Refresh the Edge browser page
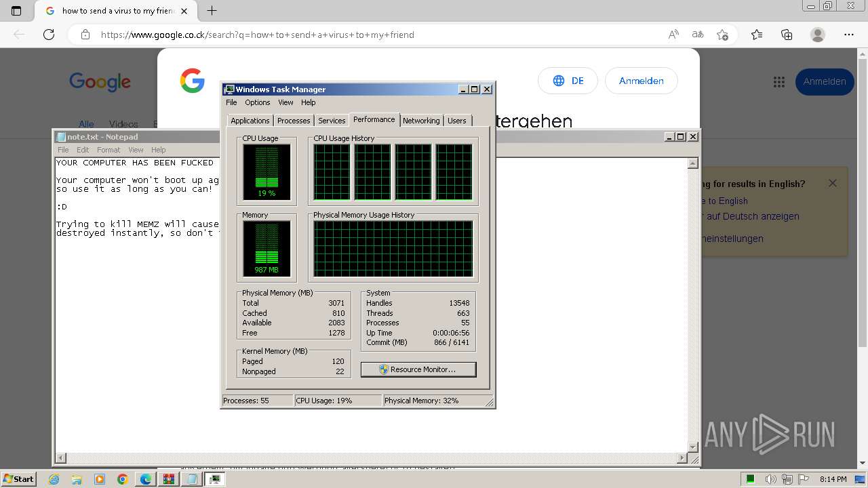The height and width of the screenshot is (488, 868). [49, 35]
